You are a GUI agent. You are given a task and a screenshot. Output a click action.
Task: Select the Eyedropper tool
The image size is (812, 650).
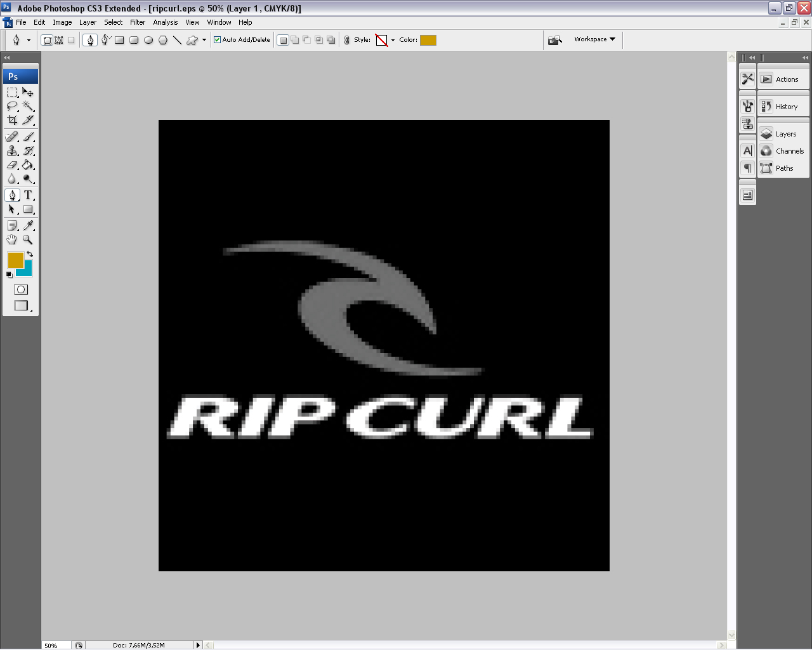click(28, 226)
